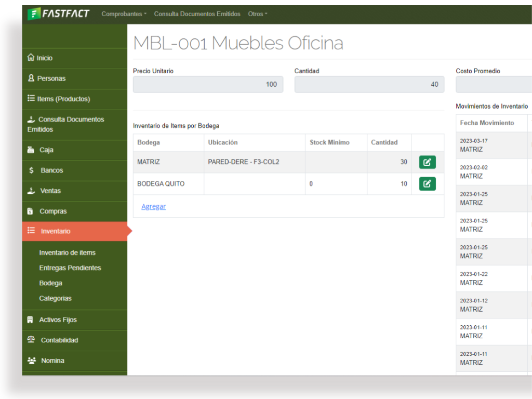This screenshot has width=532, height=399.
Task: Open the Personas section
Action: pos(75,78)
